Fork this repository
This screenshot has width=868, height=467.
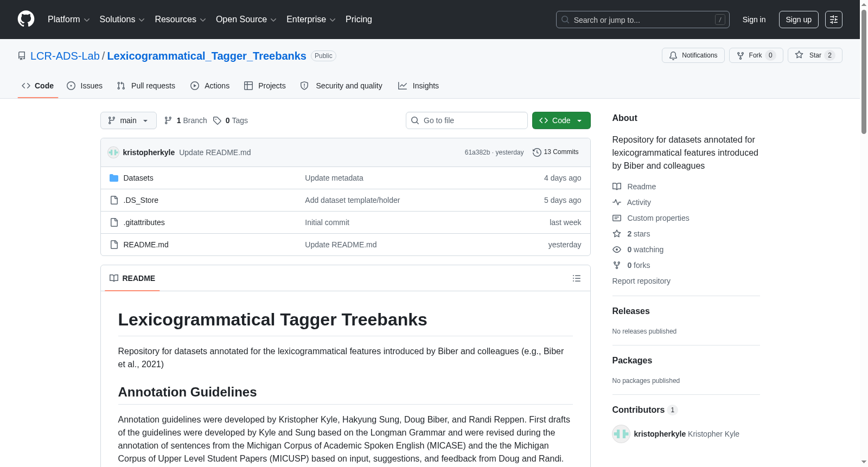pyautogui.click(x=756, y=55)
